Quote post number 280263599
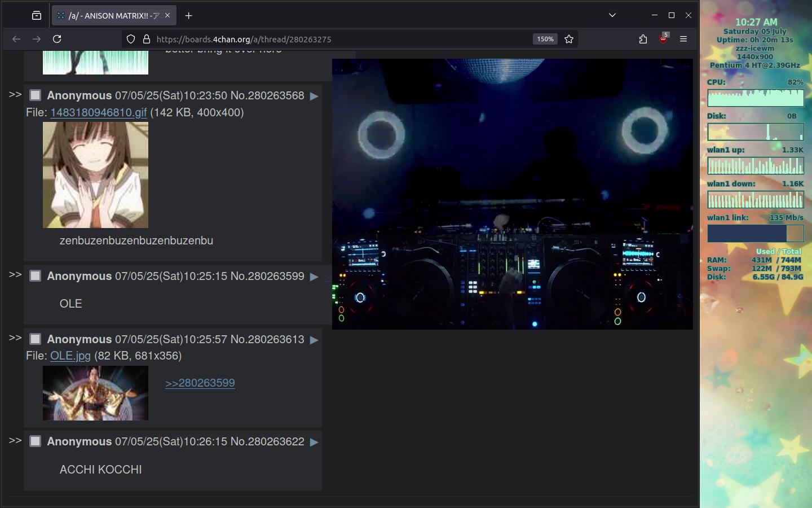812x508 pixels. 276,276
